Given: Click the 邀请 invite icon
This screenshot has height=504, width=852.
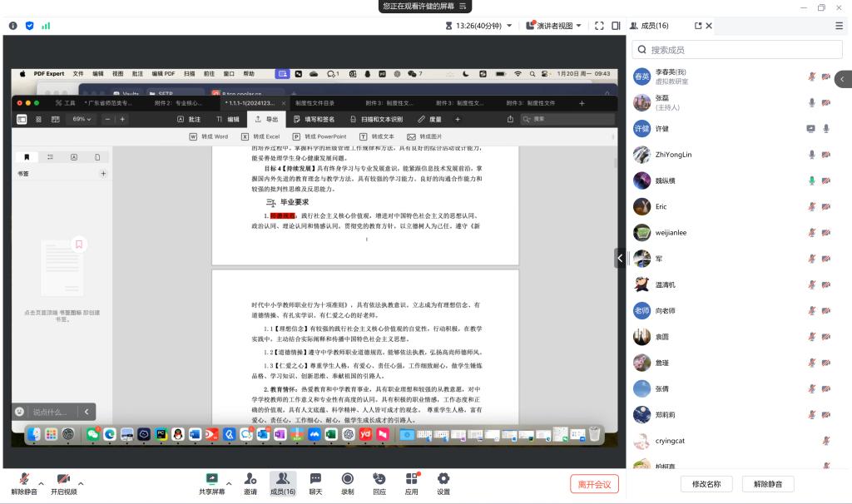Looking at the screenshot, I should tap(250, 482).
